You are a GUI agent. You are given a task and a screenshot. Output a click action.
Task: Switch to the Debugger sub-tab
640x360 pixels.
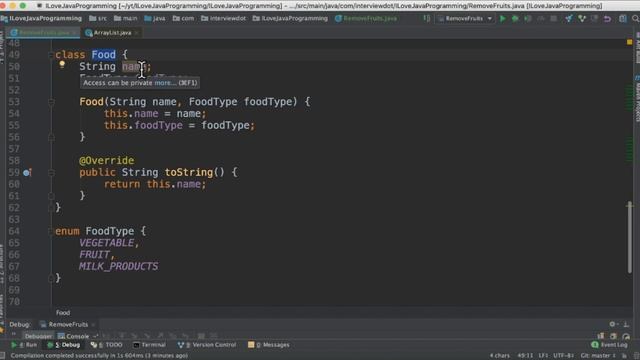38,336
